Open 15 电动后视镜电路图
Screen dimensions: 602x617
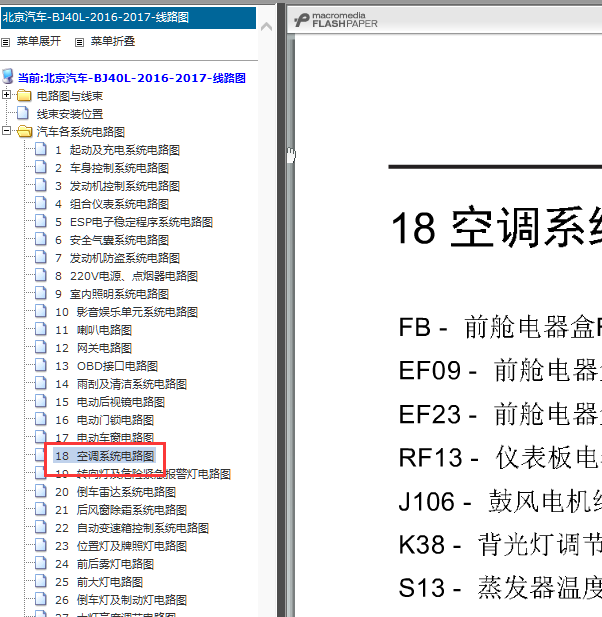coord(110,402)
